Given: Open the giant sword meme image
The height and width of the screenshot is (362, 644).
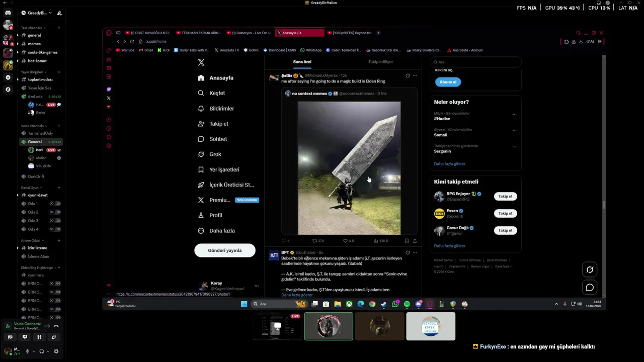Looking at the screenshot, I should (349, 168).
